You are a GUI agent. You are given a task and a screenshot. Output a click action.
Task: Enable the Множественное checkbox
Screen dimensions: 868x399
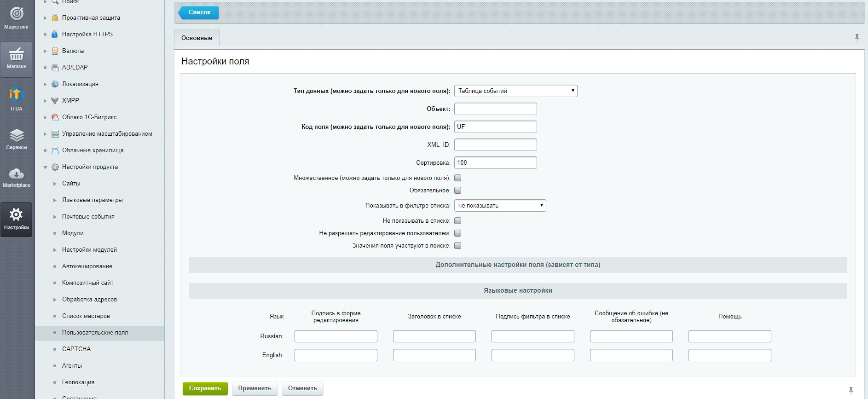tap(458, 178)
